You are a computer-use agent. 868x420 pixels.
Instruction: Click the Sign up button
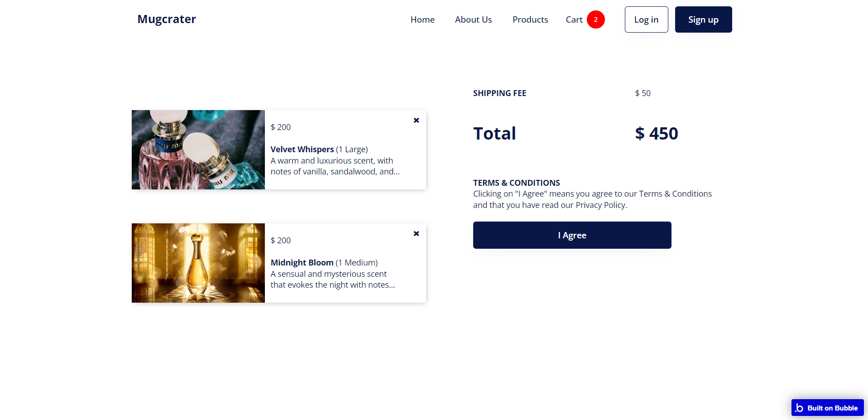point(703,19)
